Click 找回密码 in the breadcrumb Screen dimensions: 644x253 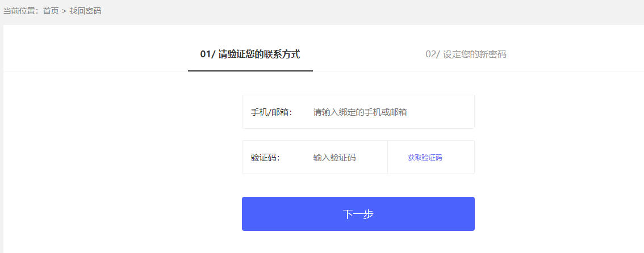85,11
